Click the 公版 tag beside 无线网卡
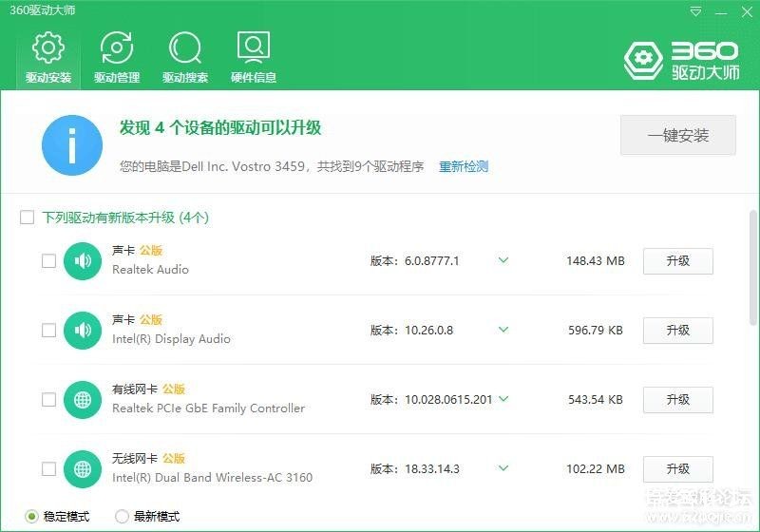Image resolution: width=760 pixels, height=532 pixels. [x=174, y=458]
